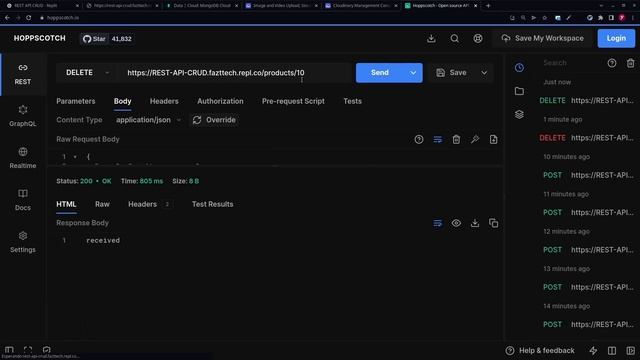Click the history Search field
Image resolution: width=640 pixels, height=360 pixels.
(x=571, y=63)
